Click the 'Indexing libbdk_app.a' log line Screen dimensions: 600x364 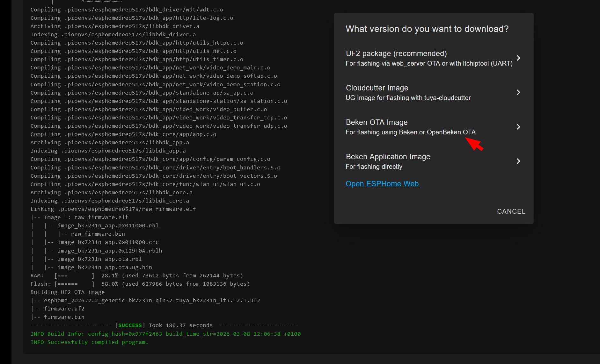coord(108,151)
